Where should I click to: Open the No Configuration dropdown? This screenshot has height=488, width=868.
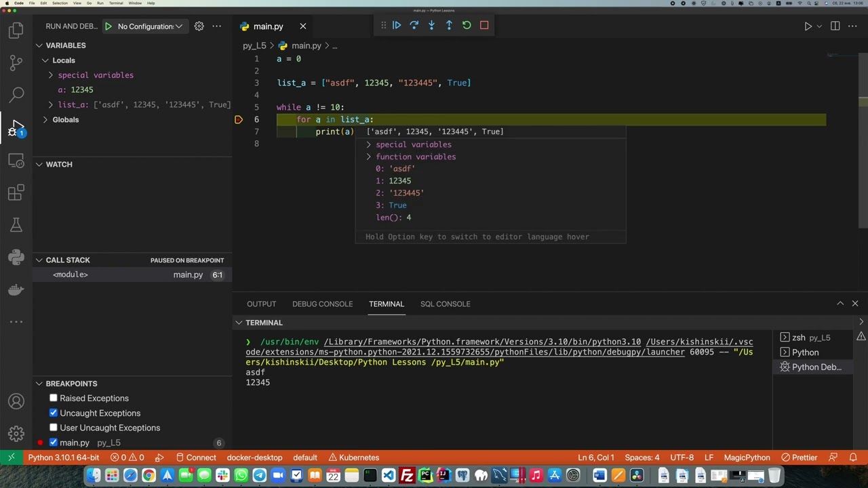[150, 26]
